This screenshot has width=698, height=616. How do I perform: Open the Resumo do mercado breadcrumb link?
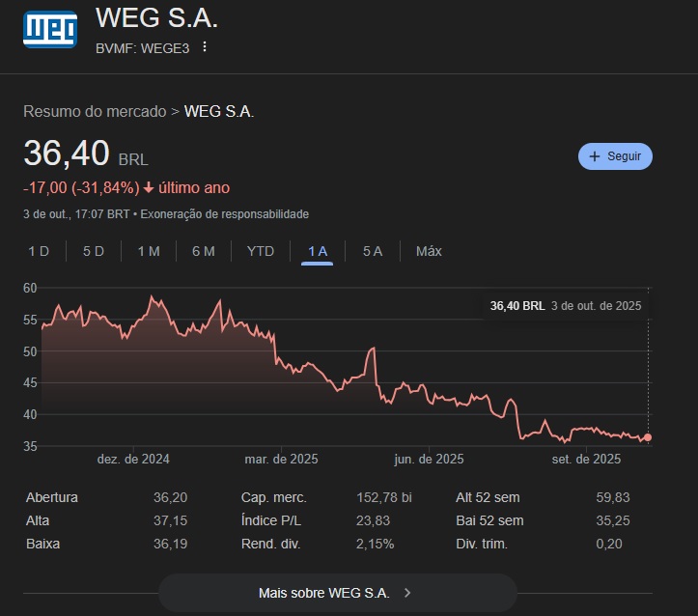(x=95, y=112)
